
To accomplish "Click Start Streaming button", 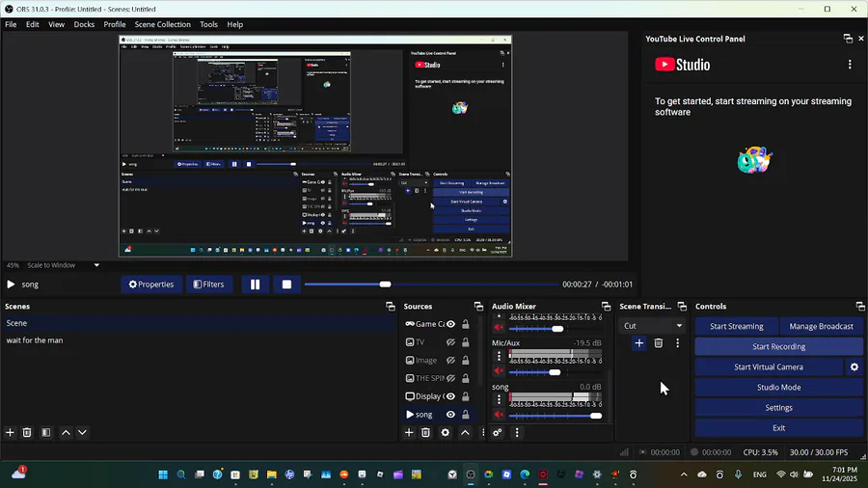I will pyautogui.click(x=736, y=326).
